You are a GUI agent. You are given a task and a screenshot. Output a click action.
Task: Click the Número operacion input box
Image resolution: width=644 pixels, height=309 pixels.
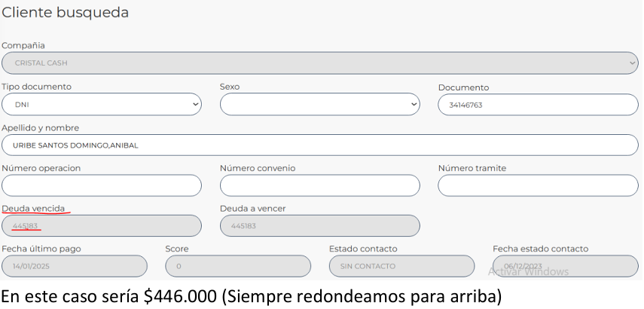pyautogui.click(x=102, y=185)
